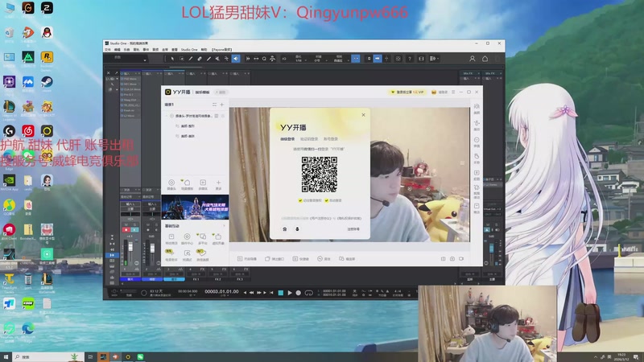Click the add scene plus icon in YY
This screenshot has width=644, height=362.
pos(222,105)
